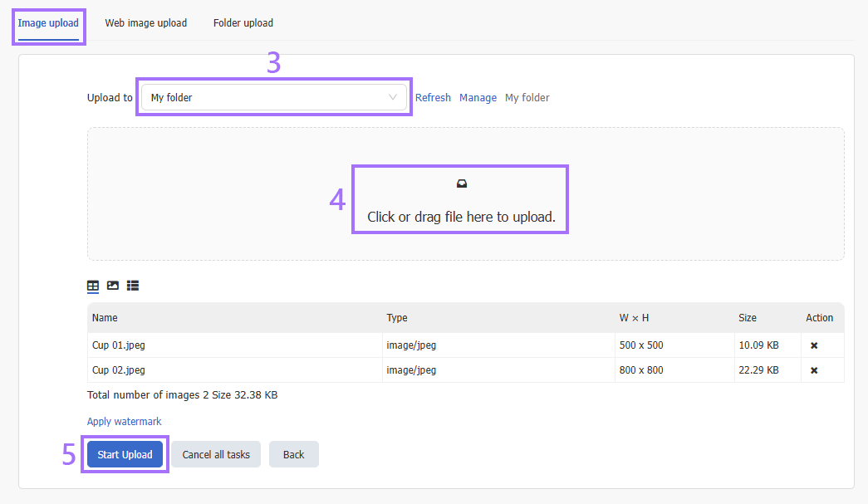Screen dimensions: 868x504
Task: Switch to Folder upload tab
Action: tap(243, 23)
